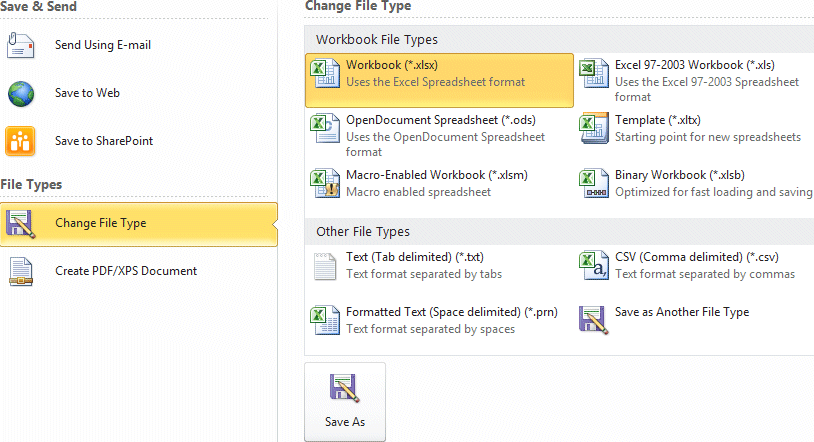Image resolution: width=814 pixels, height=442 pixels.
Task: Click the Create PDF/XPS Document icon
Action: click(x=22, y=271)
